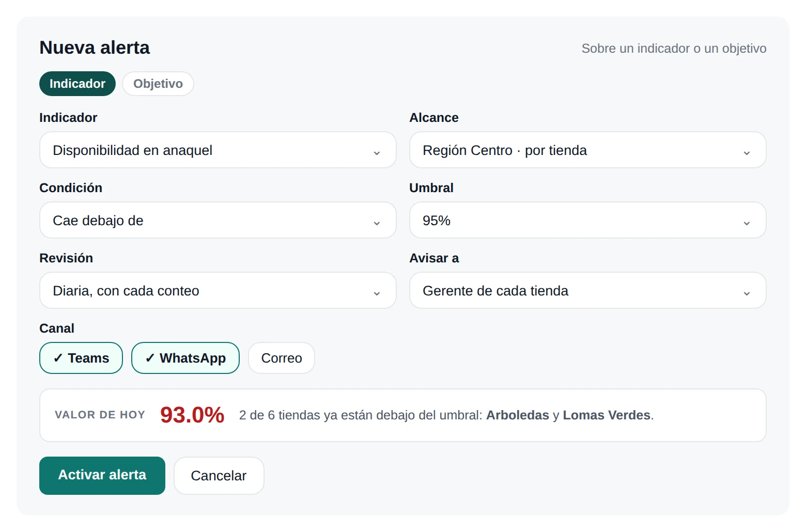This screenshot has height=532, width=806.
Task: Open the Indicador dropdown showing Disponibilidad en anaquel
Action: click(x=218, y=150)
